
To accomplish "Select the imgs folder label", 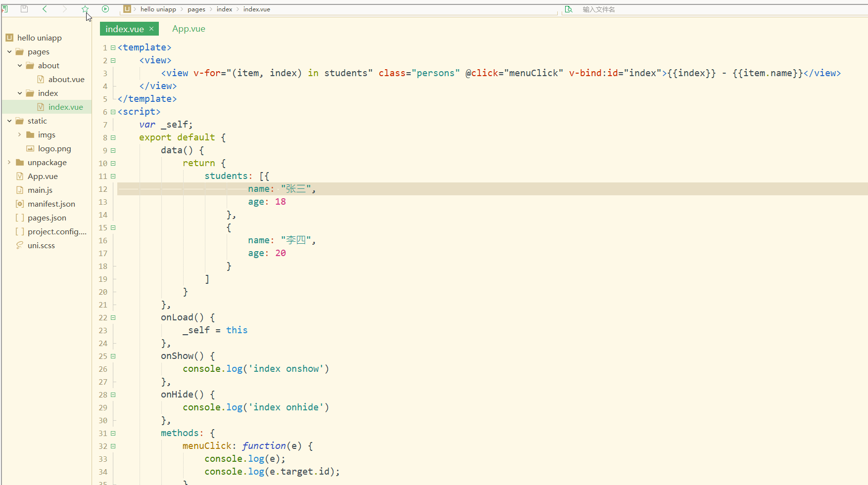I will click(x=47, y=134).
